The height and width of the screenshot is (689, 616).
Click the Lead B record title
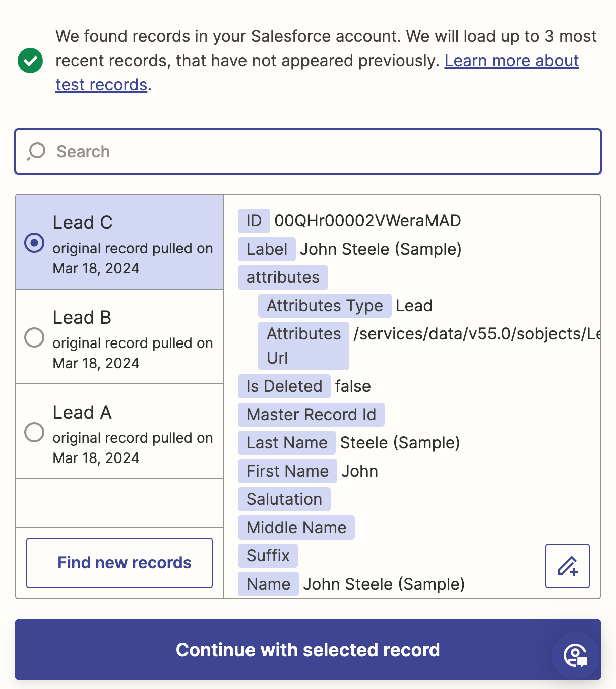coord(82,317)
